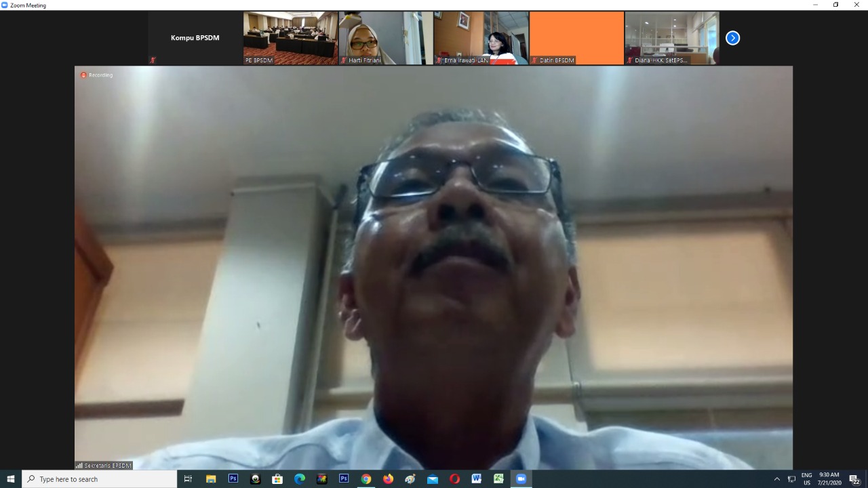The height and width of the screenshot is (488, 868).
Task: Open Microsoft Store from the taskbar
Action: (277, 479)
